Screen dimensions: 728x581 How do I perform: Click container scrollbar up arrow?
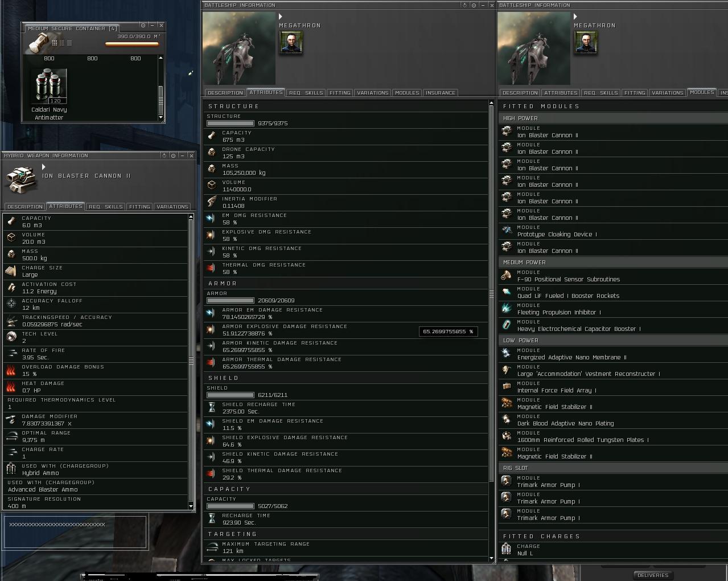pyautogui.click(x=161, y=58)
